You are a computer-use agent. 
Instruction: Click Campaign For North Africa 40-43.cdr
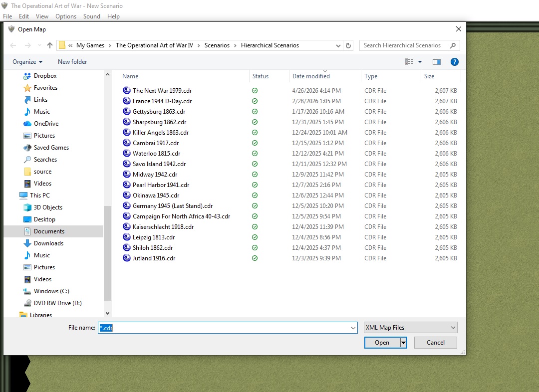point(182,216)
